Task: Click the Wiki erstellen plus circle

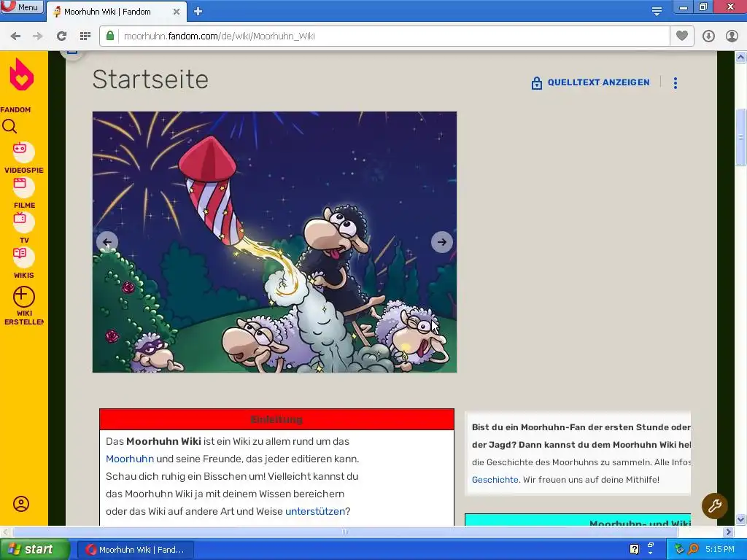Action: [x=24, y=297]
